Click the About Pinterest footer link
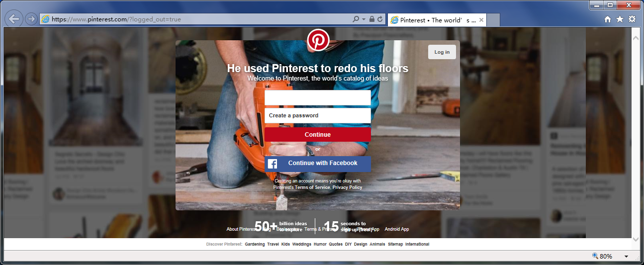Viewport: 644px width, 265px height. coord(241,229)
